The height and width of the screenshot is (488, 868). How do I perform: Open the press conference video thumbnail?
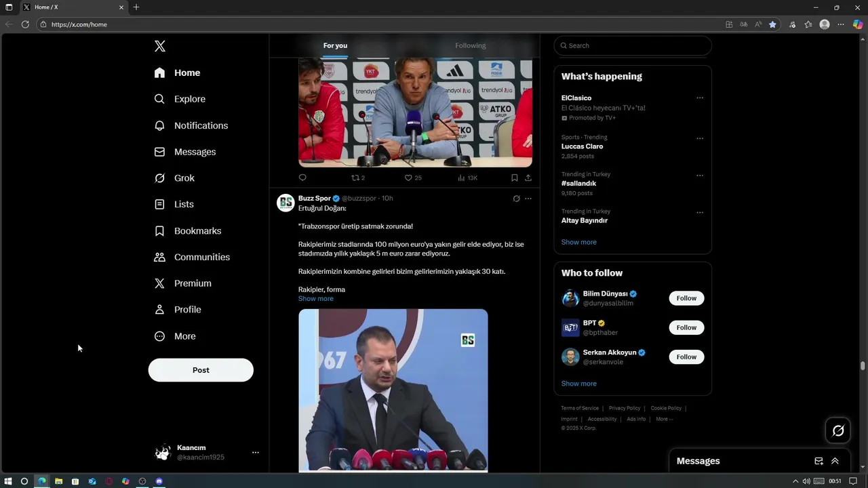[x=415, y=113]
